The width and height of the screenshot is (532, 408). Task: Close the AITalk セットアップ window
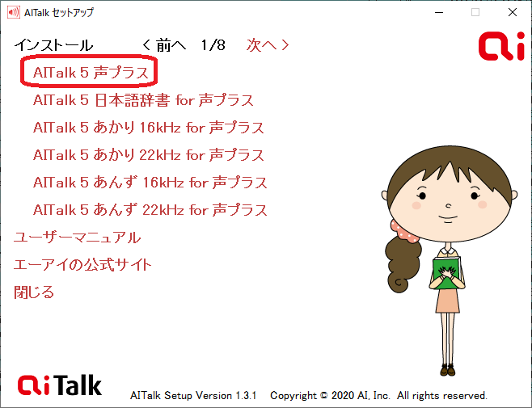513,13
